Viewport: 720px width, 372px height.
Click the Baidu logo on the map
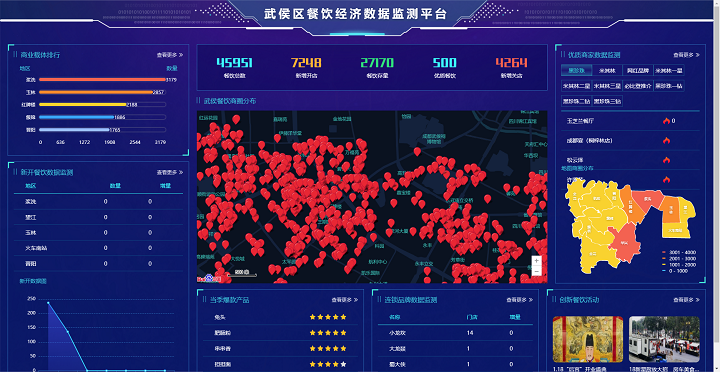coord(209,278)
